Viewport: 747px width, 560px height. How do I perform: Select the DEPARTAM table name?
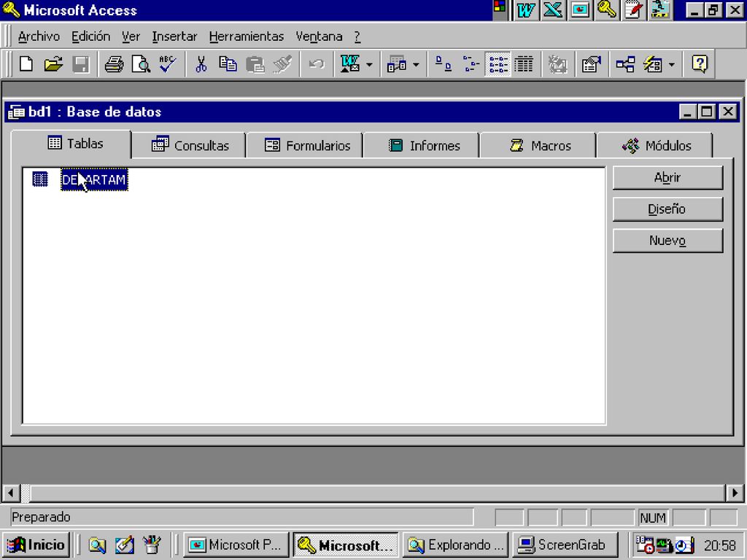click(x=94, y=179)
